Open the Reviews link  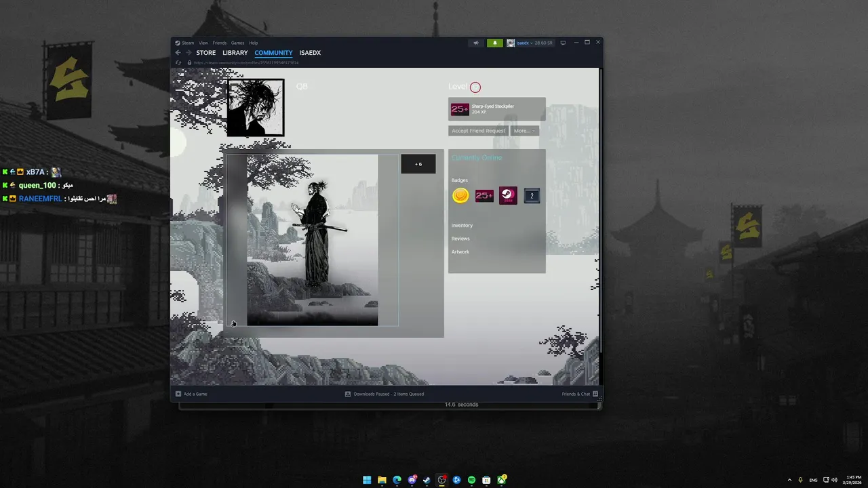(460, 239)
